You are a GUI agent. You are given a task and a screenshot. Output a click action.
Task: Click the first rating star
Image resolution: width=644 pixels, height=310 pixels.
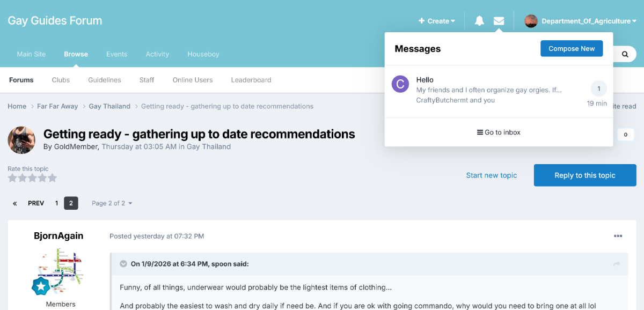pyautogui.click(x=12, y=178)
